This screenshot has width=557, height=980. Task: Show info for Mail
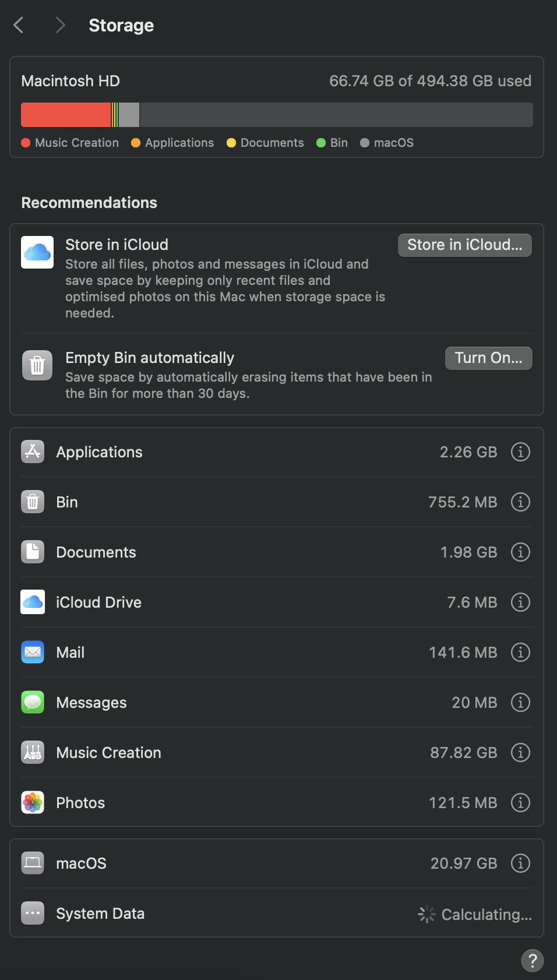click(520, 652)
